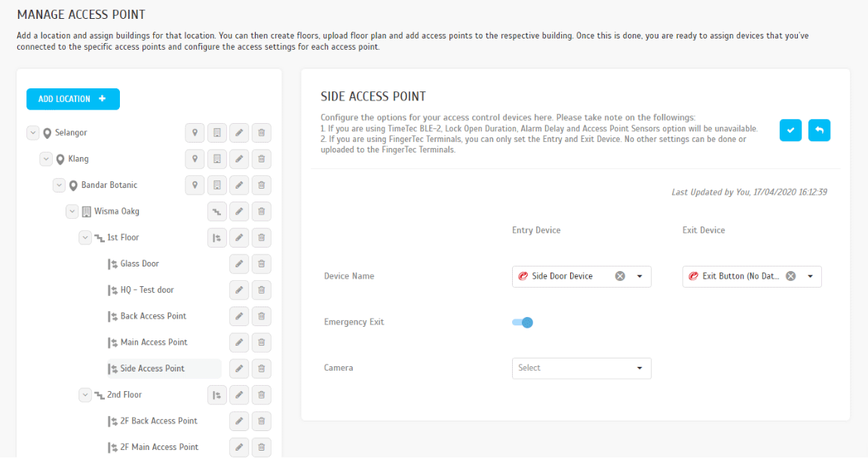The width and height of the screenshot is (868, 459).
Task: Select 2F Back Access Point in the tree
Action: (x=159, y=420)
